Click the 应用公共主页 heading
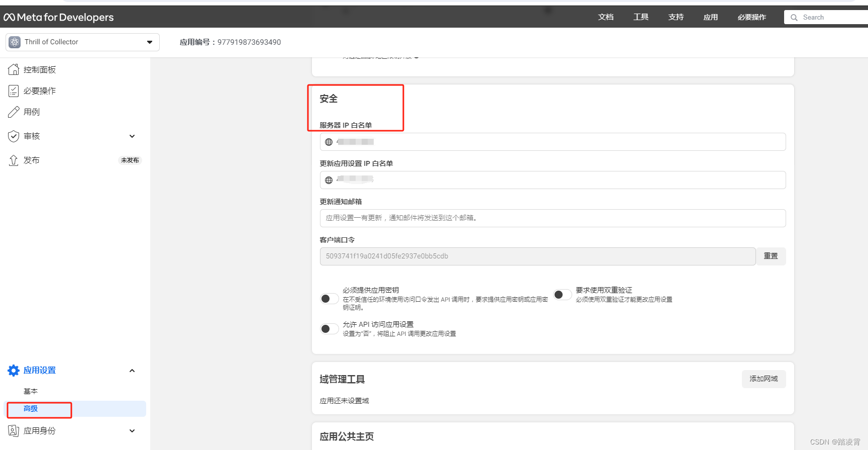Viewport: 868px width, 450px height. tap(347, 436)
